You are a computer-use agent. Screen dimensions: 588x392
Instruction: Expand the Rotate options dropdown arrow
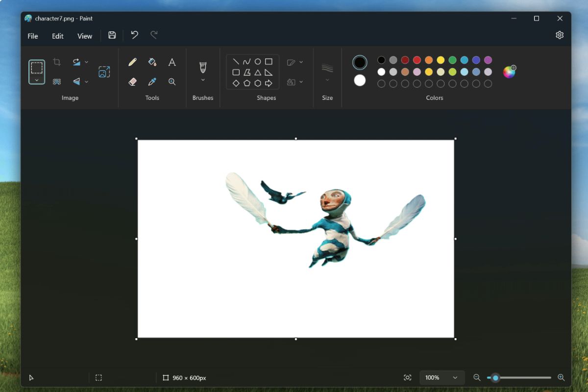pos(87,62)
